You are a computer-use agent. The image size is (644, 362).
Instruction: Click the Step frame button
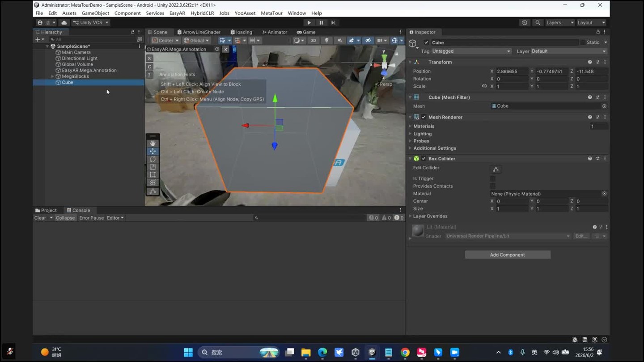click(x=333, y=23)
